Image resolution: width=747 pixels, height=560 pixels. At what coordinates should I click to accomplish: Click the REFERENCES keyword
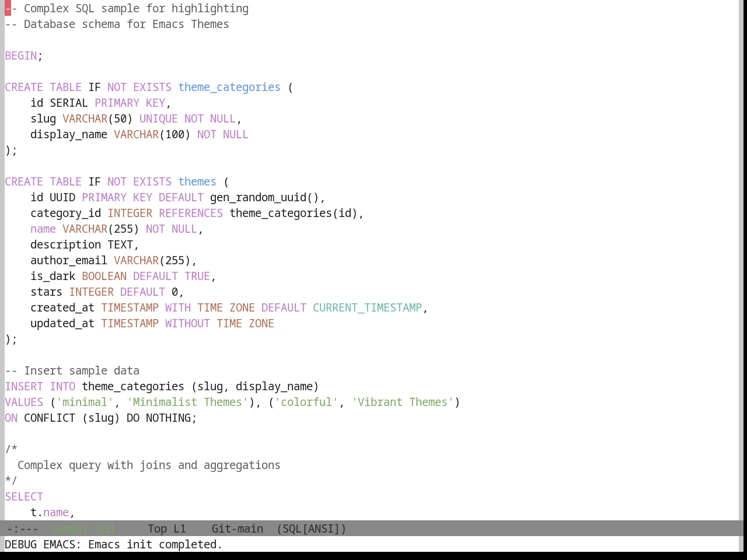pyautogui.click(x=191, y=213)
